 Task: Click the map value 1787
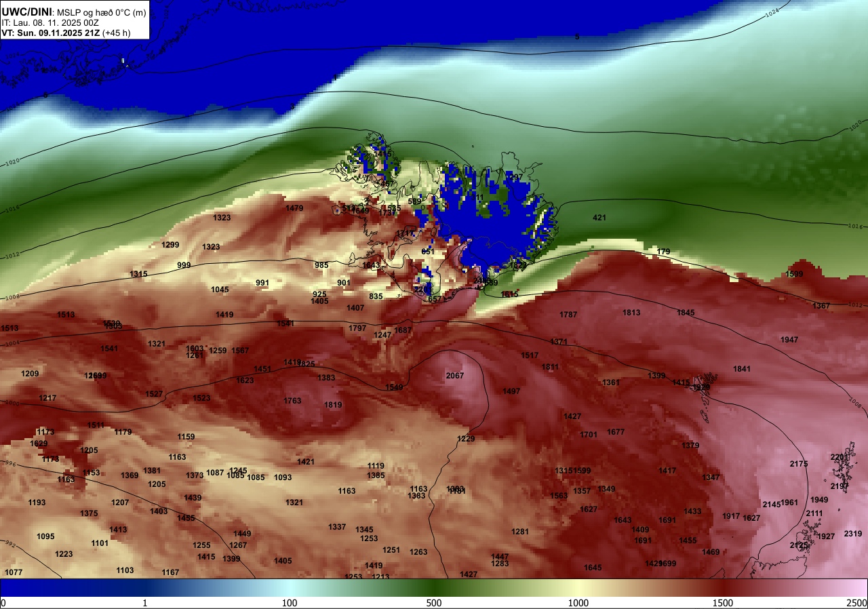[568, 315]
